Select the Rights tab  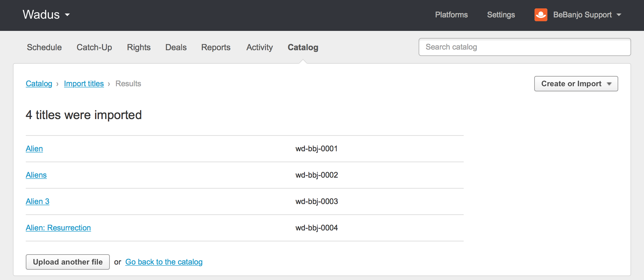pos(138,47)
